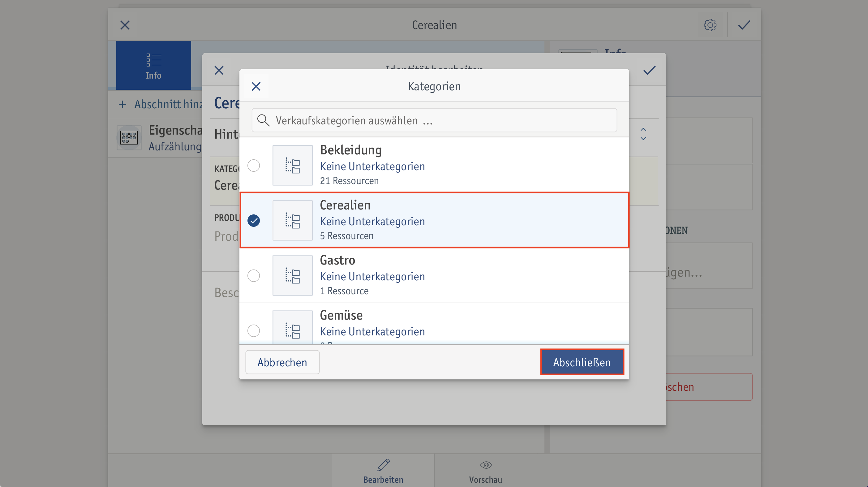
Task: Click the Gastro category title
Action: coord(337,260)
